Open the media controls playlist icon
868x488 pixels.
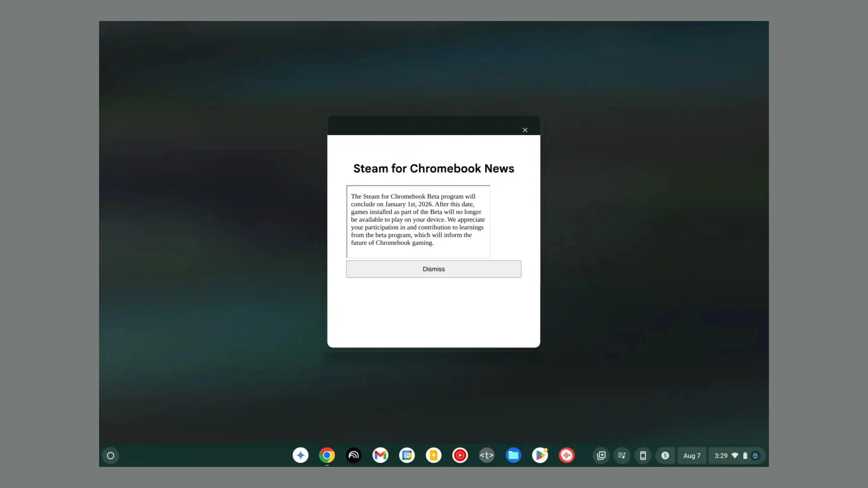(622, 455)
